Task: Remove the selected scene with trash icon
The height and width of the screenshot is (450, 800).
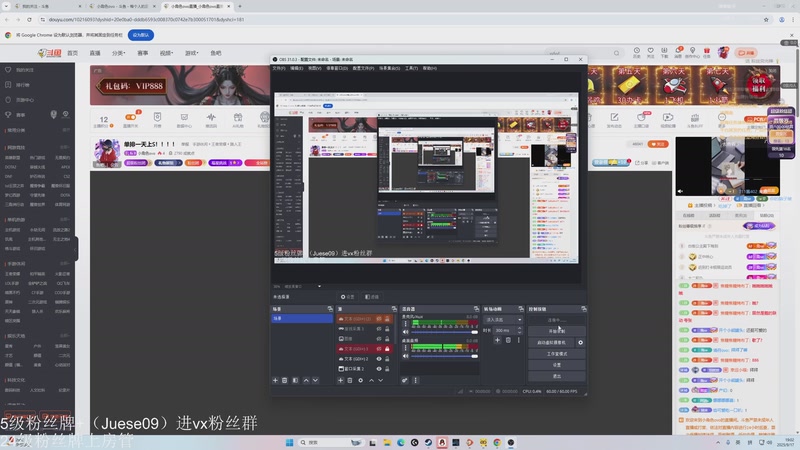Action: (285, 380)
